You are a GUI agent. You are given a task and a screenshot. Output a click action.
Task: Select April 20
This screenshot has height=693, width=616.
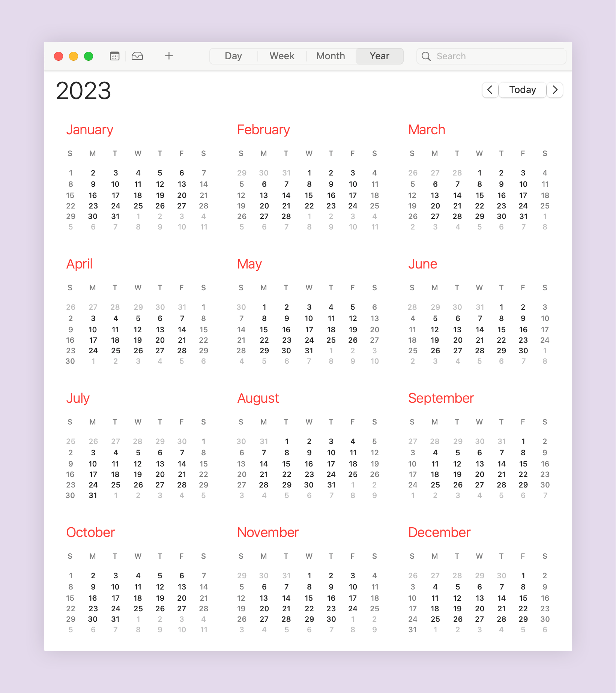point(160,340)
